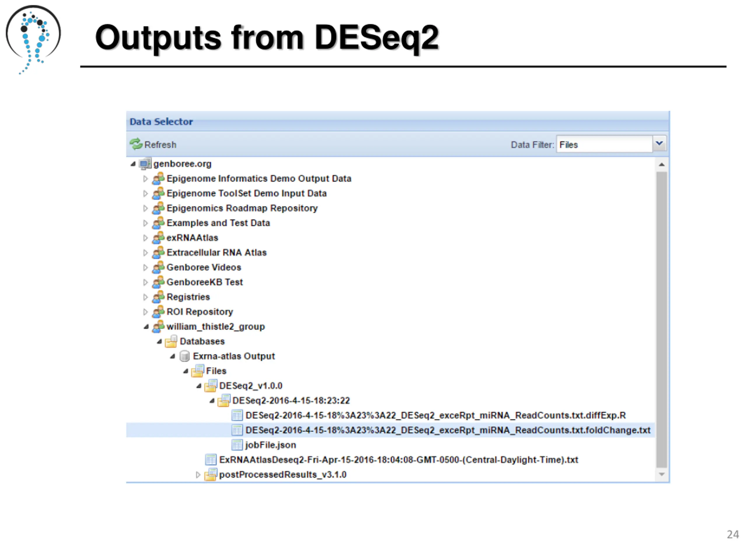Select the Exrna-atlas Output label
Image resolution: width=747 pixels, height=560 pixels.
coord(234,356)
